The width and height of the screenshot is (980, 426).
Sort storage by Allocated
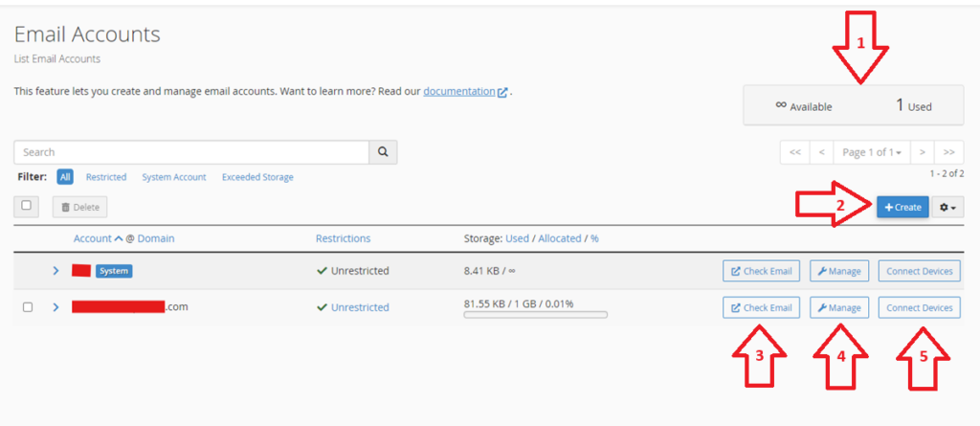(x=560, y=238)
